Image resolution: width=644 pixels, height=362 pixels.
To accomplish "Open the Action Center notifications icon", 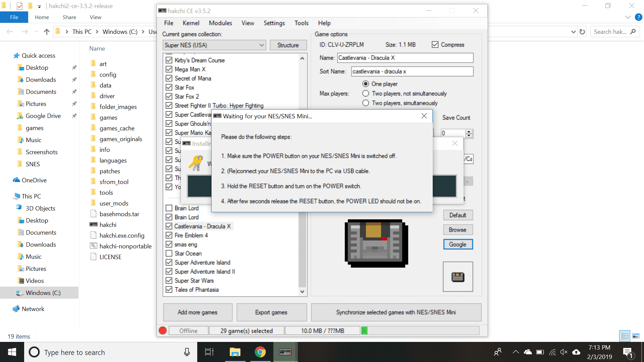I will pyautogui.click(x=628, y=352).
